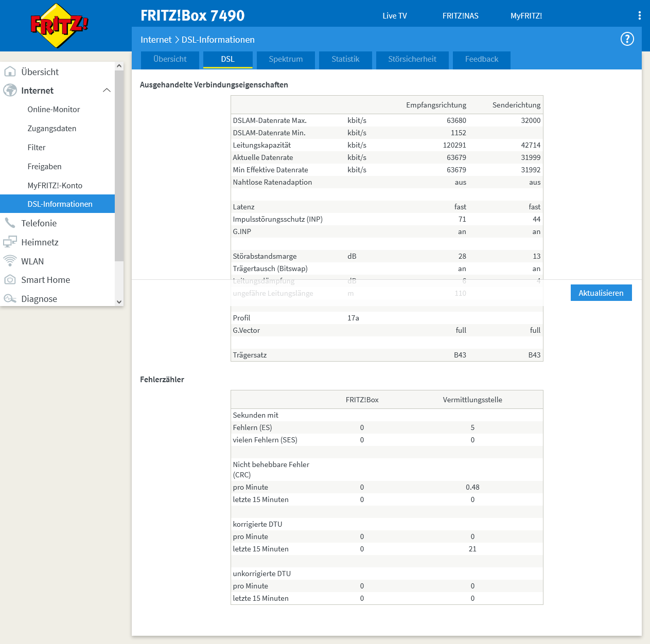This screenshot has height=644, width=650.
Task: Click the Internet breadcrumb link
Action: coord(156,40)
